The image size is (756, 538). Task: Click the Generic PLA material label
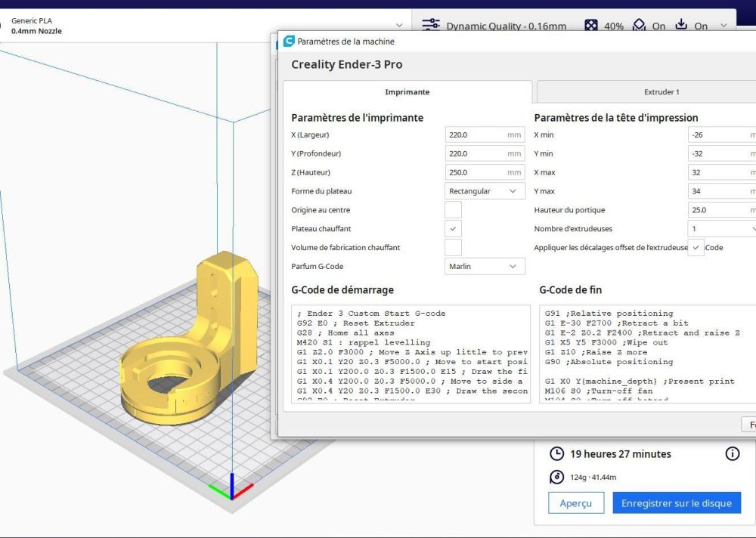click(x=32, y=20)
